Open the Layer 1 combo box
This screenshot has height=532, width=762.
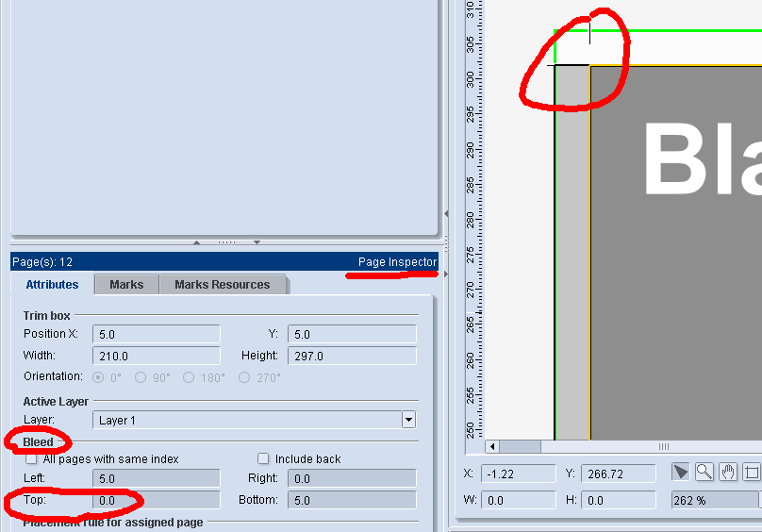(x=255, y=420)
